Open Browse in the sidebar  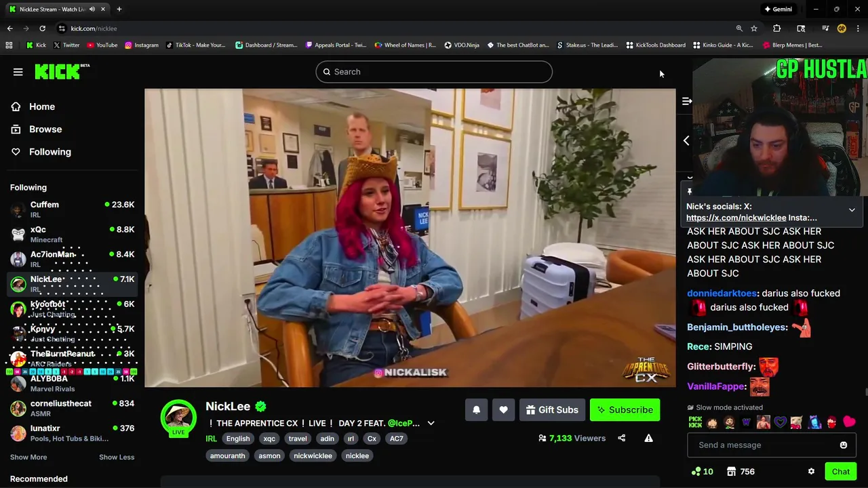(x=45, y=129)
